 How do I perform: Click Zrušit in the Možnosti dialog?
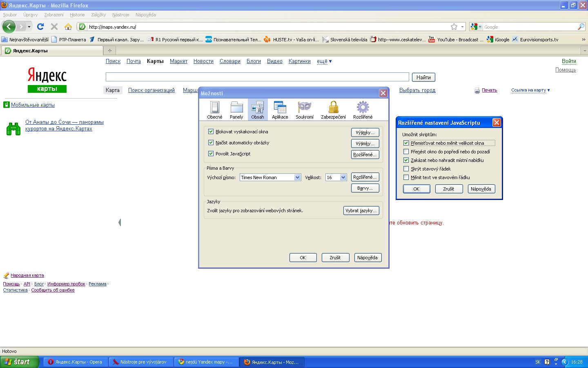[335, 258]
